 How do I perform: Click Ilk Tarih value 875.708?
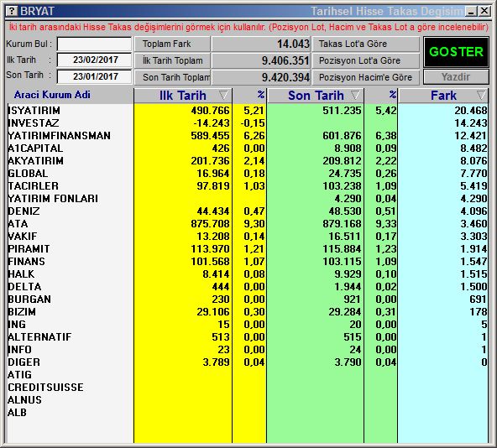[x=210, y=224]
